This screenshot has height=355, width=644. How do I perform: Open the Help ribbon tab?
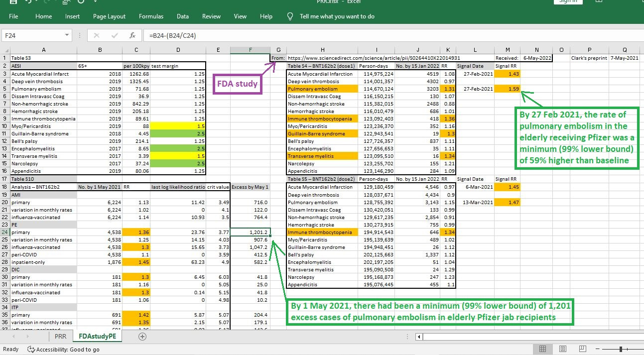click(x=266, y=16)
